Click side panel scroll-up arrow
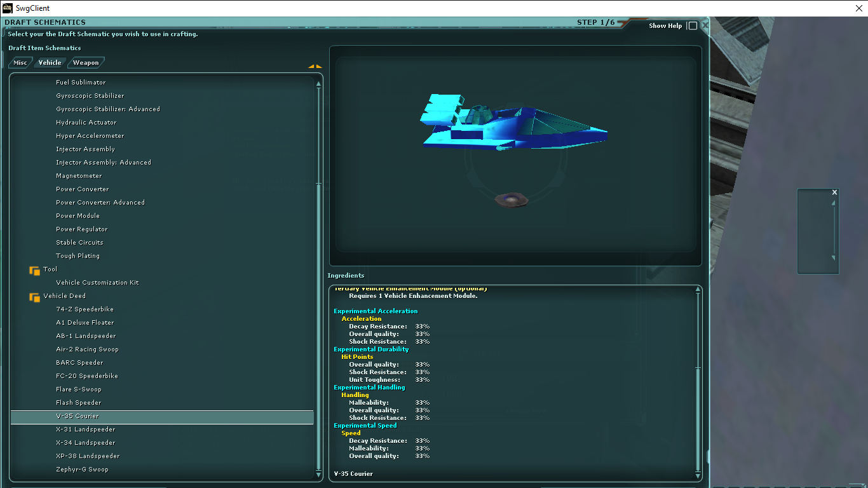Image resolution: width=868 pixels, height=488 pixels. 834,203
